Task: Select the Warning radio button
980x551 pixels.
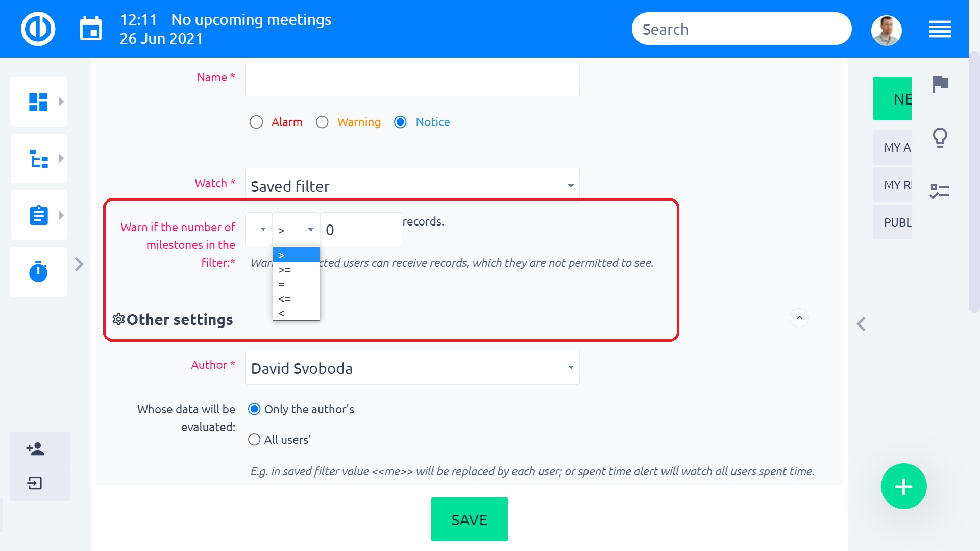Action: pyautogui.click(x=322, y=122)
